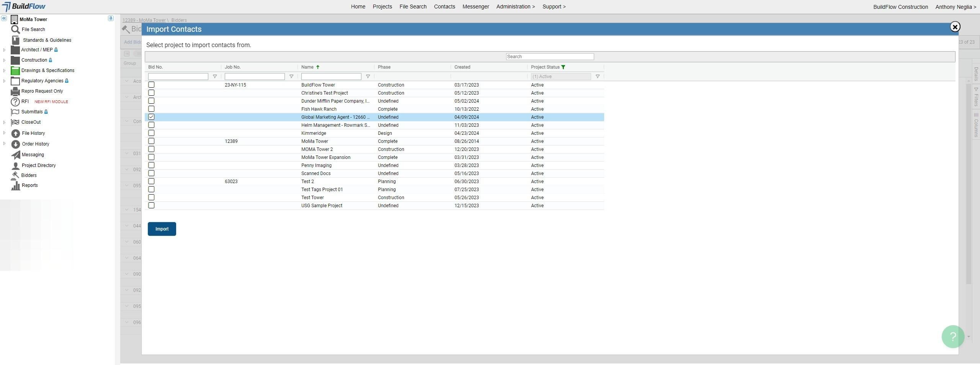Expand the Construction tree node

pos(4,60)
